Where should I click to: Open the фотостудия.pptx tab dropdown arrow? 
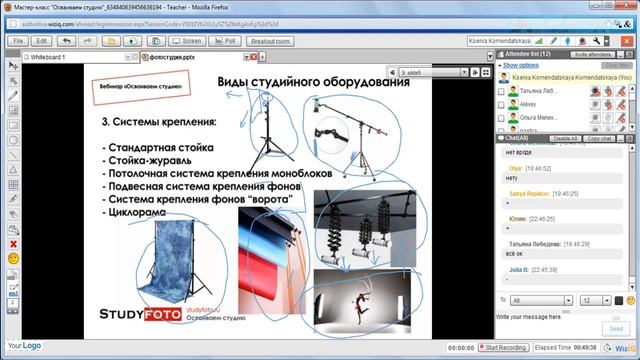[247, 57]
